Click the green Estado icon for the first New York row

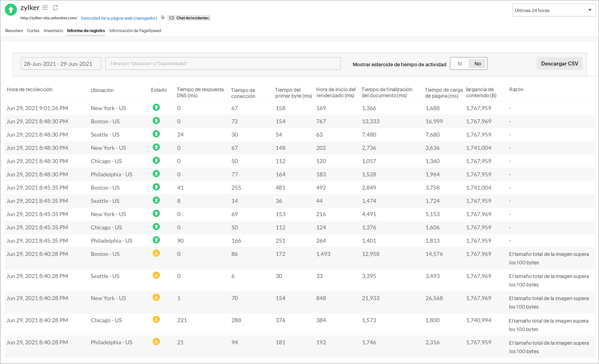(x=156, y=107)
